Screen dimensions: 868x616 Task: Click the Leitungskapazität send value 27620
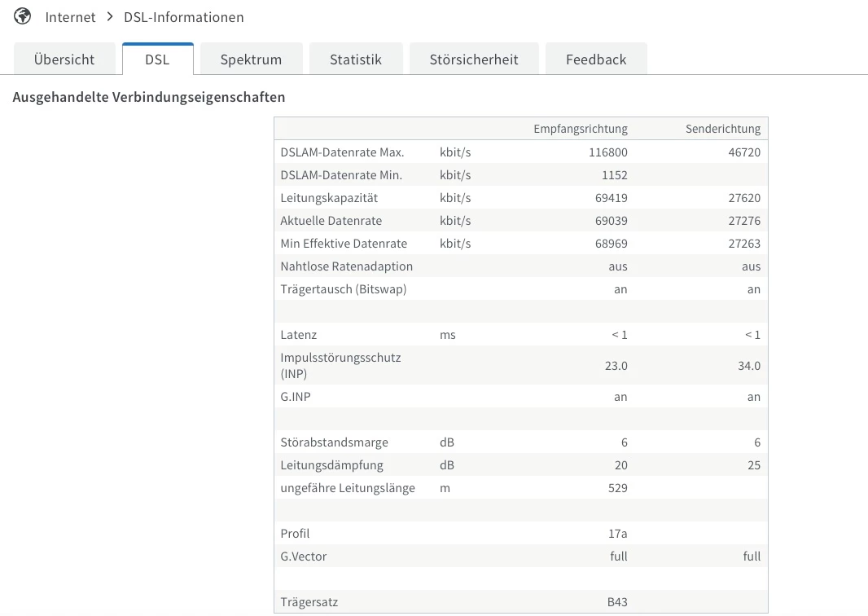point(743,198)
